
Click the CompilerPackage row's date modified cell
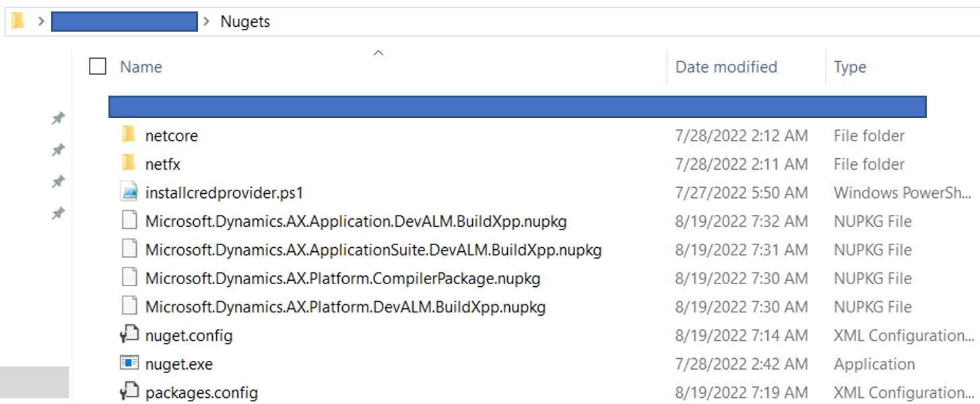click(742, 278)
